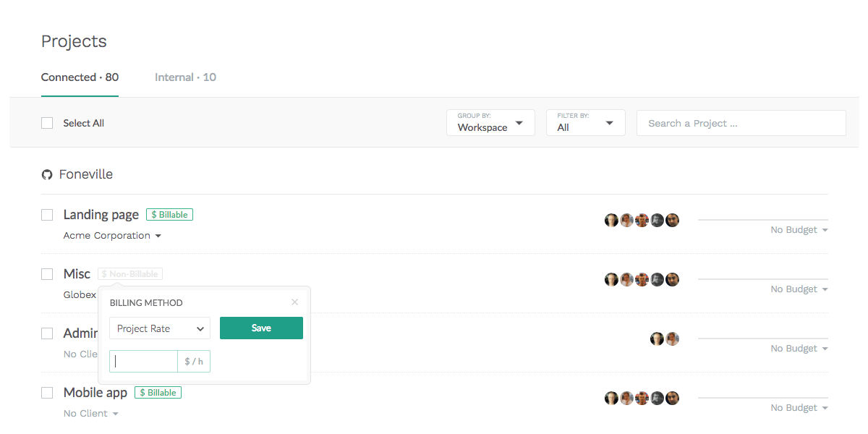Open Acme Corporation client dropdown

point(112,236)
